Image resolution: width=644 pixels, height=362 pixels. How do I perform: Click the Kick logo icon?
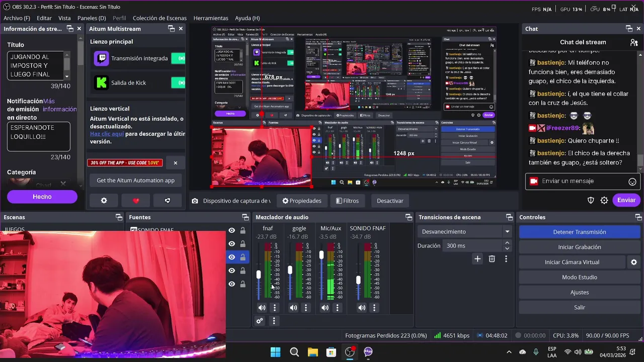point(101,82)
